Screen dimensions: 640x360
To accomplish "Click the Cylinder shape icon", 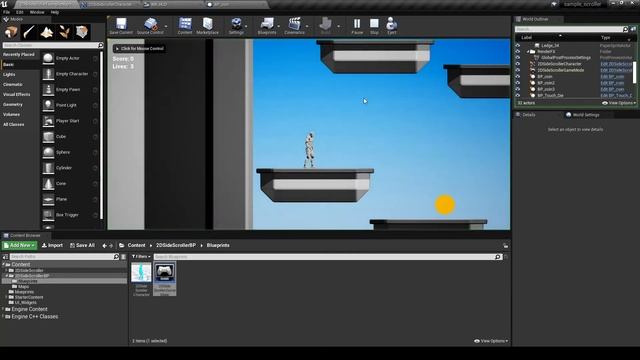I will click(x=48, y=168).
